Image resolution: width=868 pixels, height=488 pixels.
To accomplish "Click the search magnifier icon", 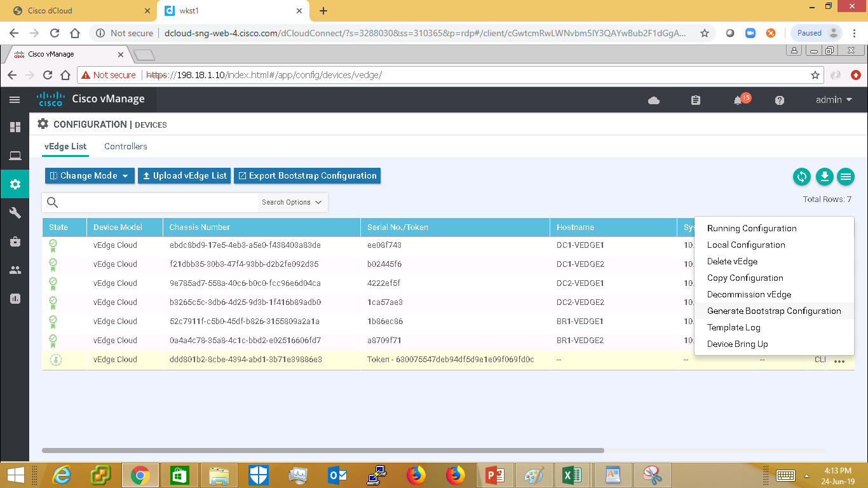I will (x=53, y=203).
